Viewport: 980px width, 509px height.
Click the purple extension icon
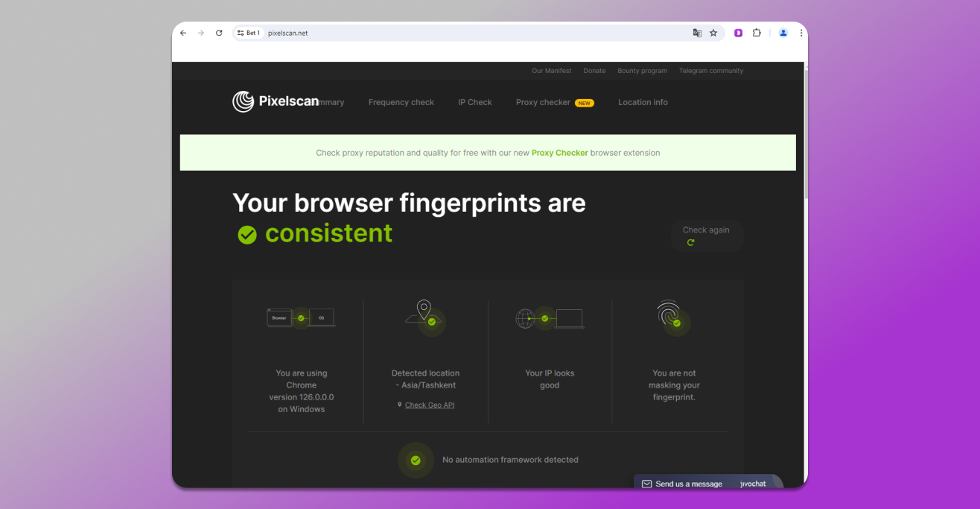(x=738, y=33)
